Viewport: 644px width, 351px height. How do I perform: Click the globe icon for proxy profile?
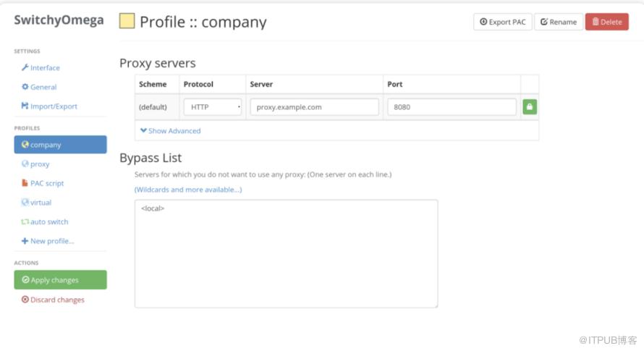click(x=25, y=164)
